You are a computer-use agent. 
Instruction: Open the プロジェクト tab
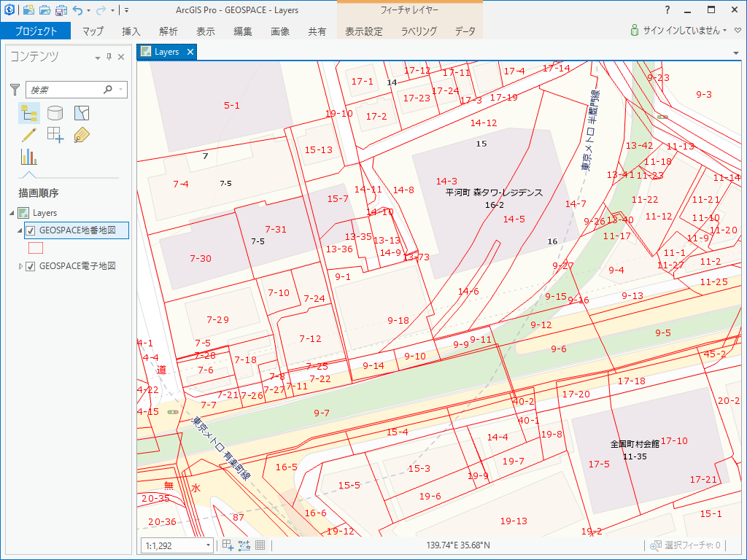click(x=36, y=31)
